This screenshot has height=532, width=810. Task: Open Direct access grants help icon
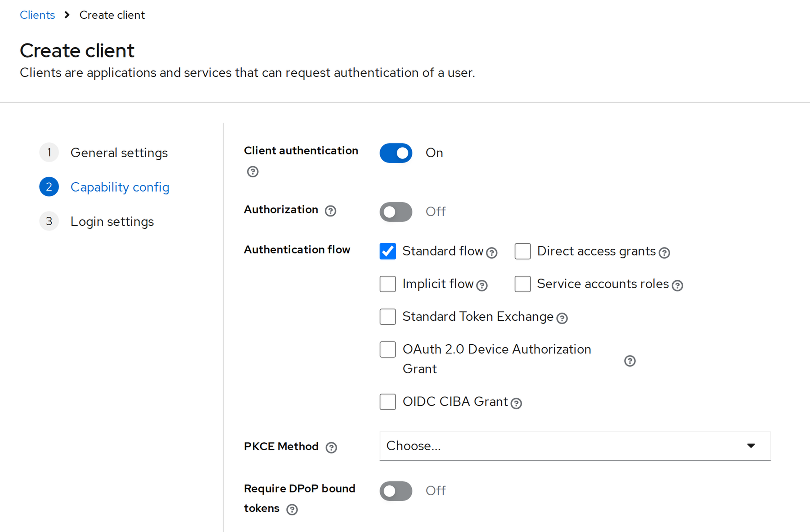point(664,253)
